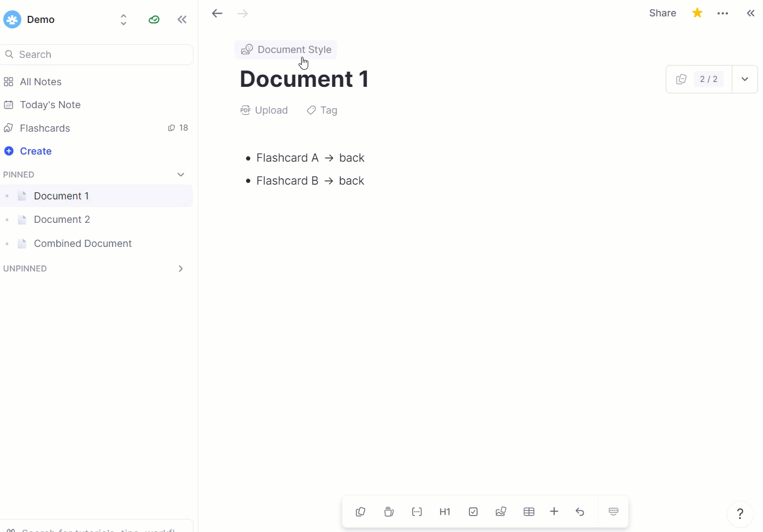The width and height of the screenshot is (763, 532).
Task: Click the green sync status cloud icon
Action: [154, 20]
